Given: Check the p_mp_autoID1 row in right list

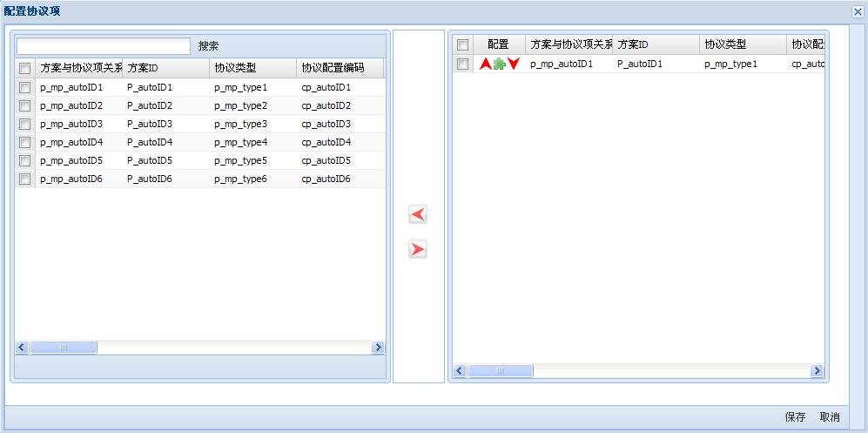Looking at the screenshot, I should pyautogui.click(x=463, y=64).
